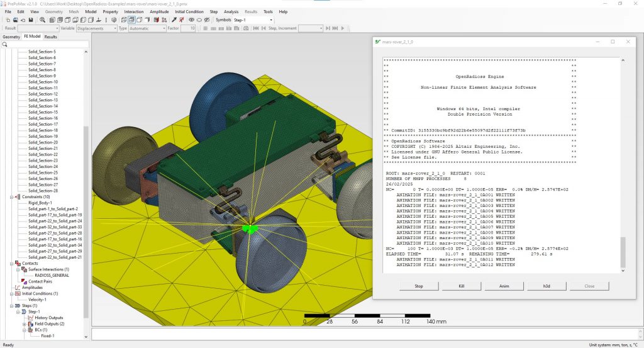Open the Symbols Step-1 dropdown
644x348 pixels.
pyautogui.click(x=253, y=20)
